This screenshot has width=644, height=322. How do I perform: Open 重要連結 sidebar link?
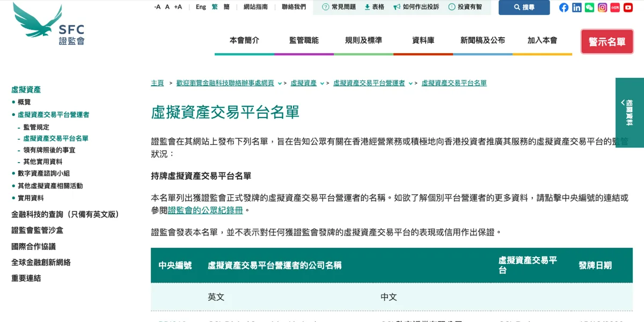[26, 278]
